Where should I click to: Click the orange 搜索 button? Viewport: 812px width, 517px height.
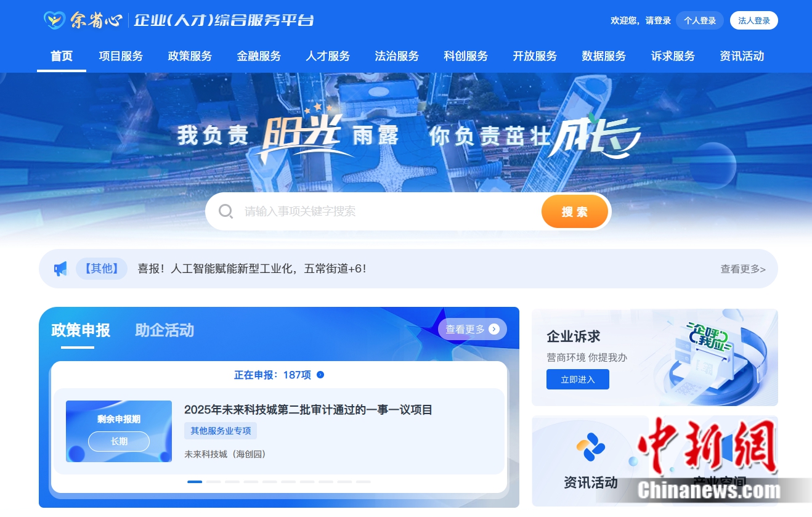[x=575, y=211]
